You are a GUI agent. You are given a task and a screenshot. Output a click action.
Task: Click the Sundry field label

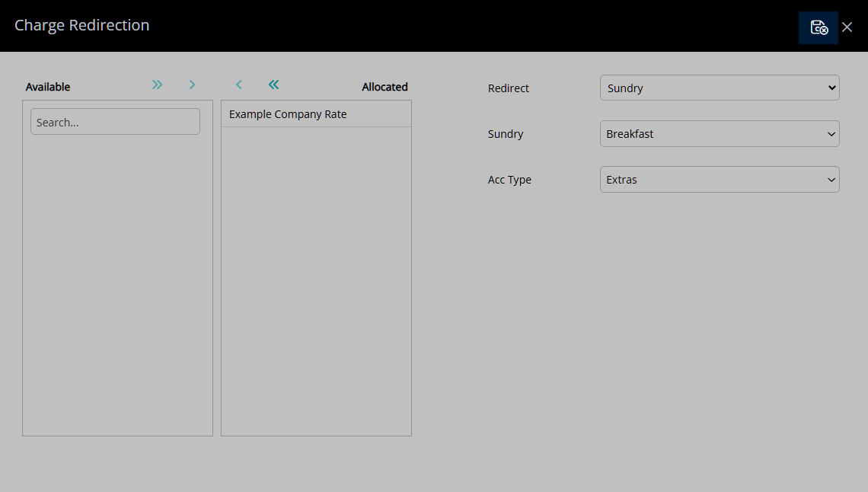click(x=506, y=134)
